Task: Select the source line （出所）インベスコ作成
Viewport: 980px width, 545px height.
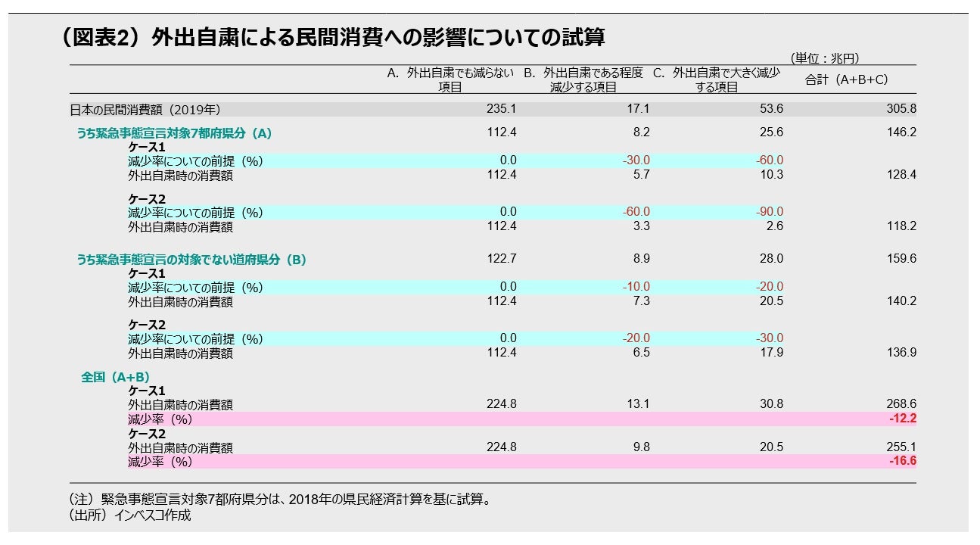Action: [131, 515]
